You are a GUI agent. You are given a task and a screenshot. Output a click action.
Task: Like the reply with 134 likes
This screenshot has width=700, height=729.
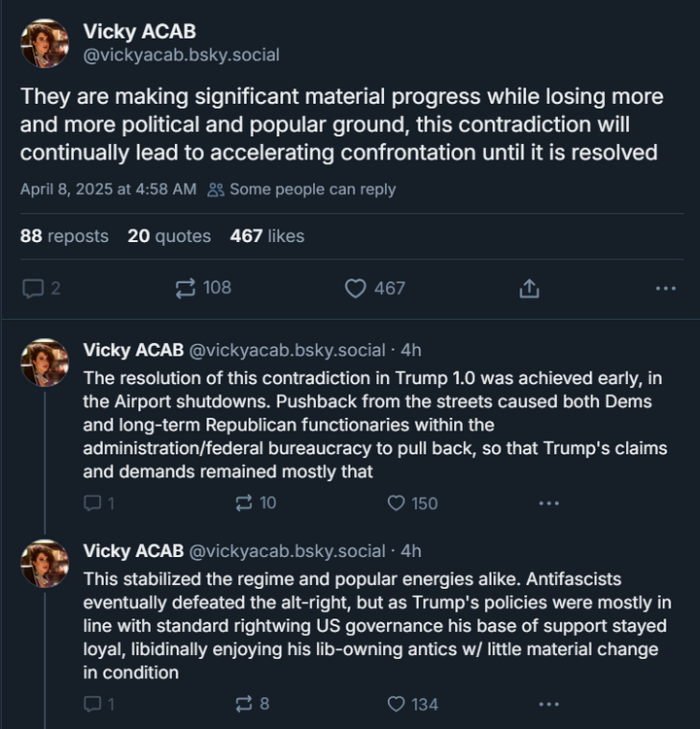click(396, 704)
